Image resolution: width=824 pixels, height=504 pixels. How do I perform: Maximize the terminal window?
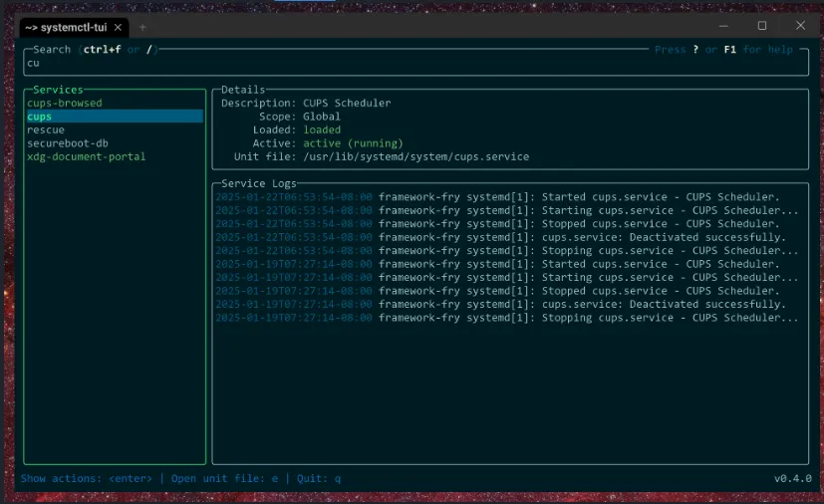point(762,26)
